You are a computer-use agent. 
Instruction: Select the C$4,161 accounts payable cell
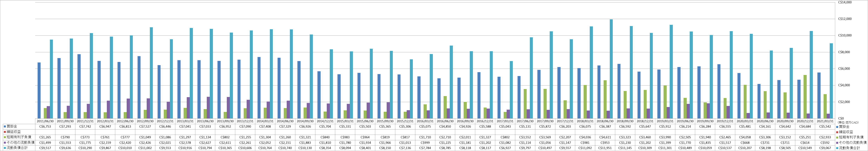coord(765,126)
